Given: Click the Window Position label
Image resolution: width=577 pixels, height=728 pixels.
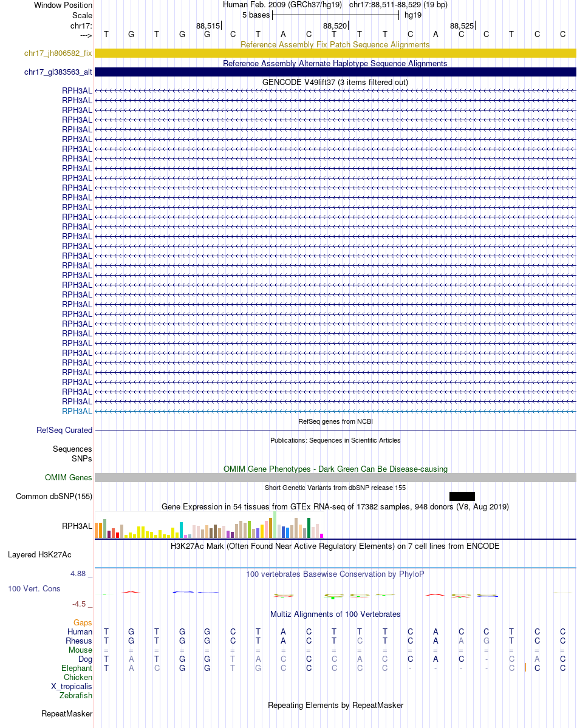Looking at the screenshot, I should (x=63, y=5).
